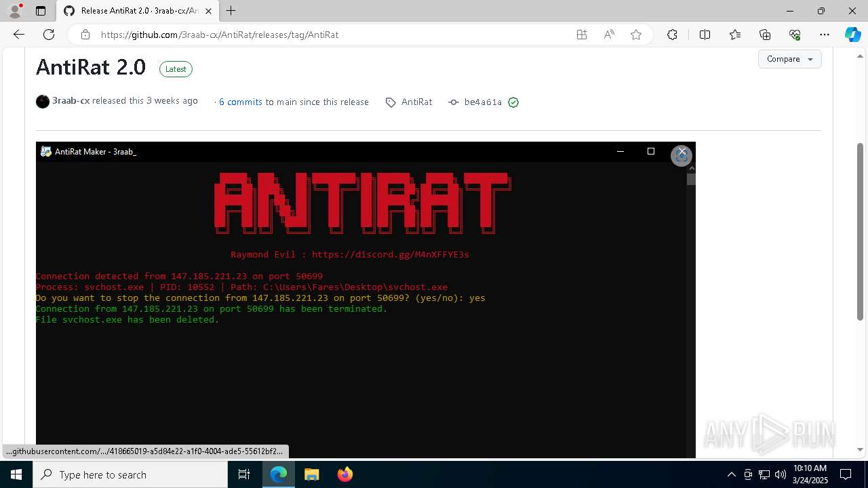Open the tab actions menu icon
This screenshot has height=488, width=868.
[41, 11]
